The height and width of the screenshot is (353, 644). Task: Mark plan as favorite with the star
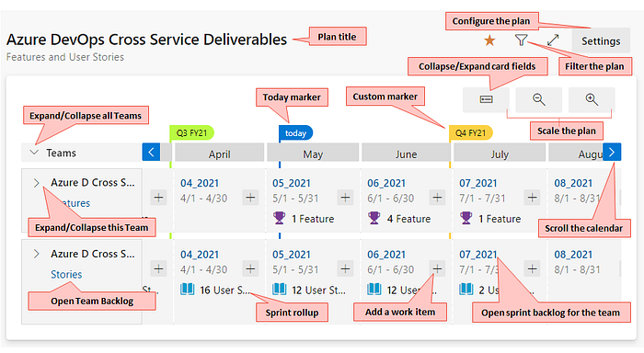(x=489, y=40)
